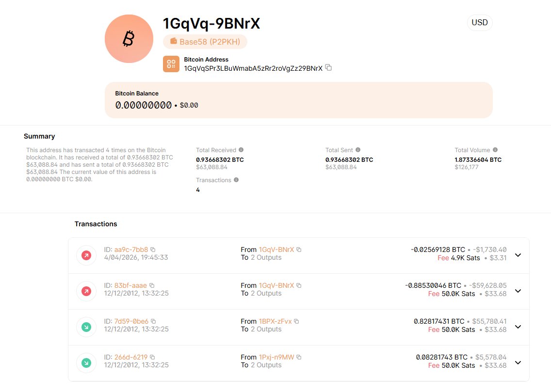Copy transaction ID 83bf-aaae
Viewport: 551px width, 392px height.
152,285
